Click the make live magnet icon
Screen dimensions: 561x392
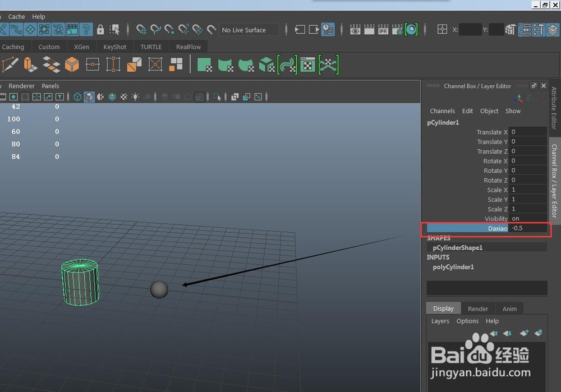(211, 30)
